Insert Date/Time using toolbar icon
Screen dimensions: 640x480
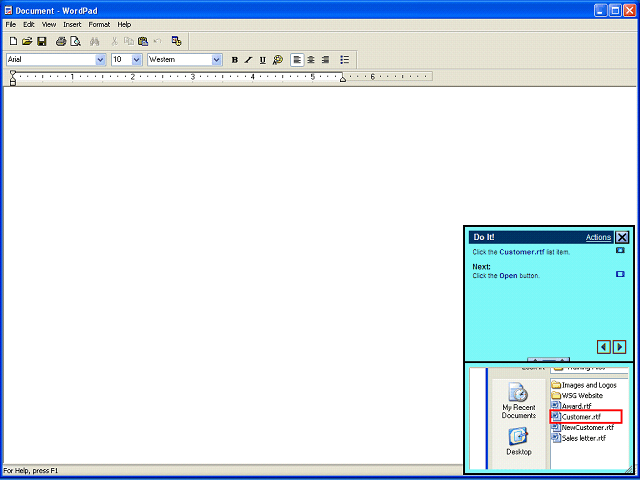[176, 41]
